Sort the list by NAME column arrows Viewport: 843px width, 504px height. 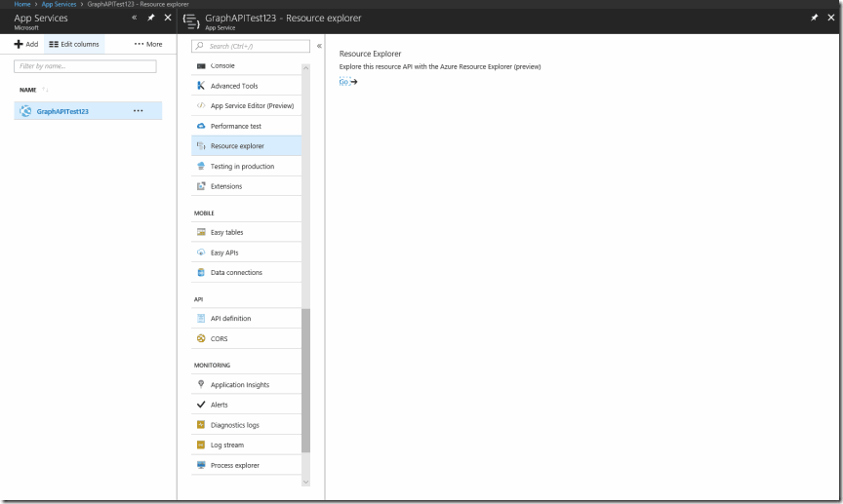tap(45, 90)
